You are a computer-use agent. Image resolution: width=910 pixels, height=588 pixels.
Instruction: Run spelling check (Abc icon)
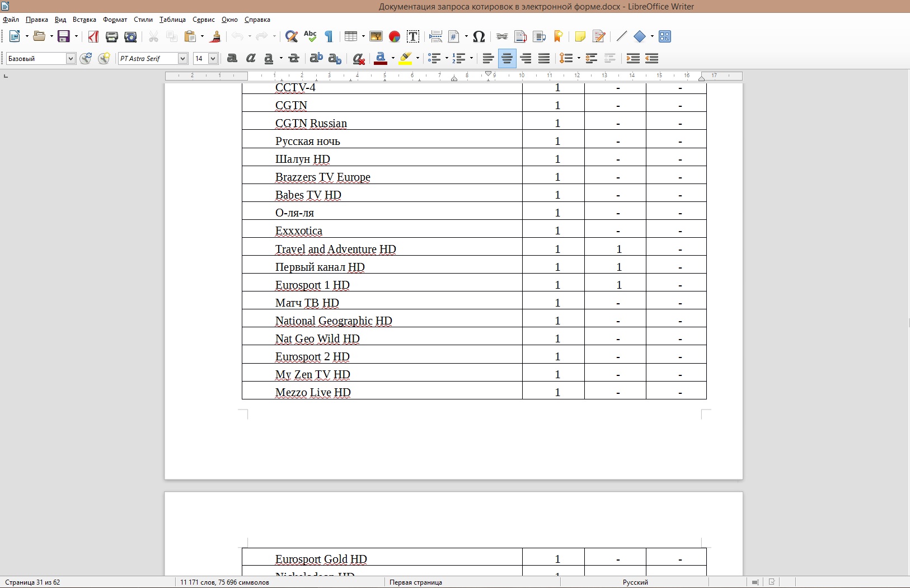(x=310, y=37)
